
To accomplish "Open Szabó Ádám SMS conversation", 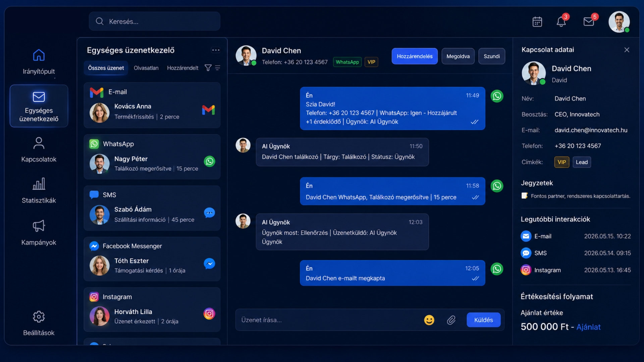I will [x=152, y=208].
